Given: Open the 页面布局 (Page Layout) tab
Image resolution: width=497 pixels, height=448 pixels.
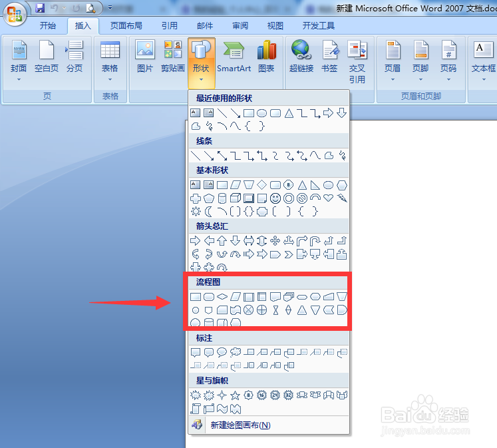Looking at the screenshot, I should (126, 26).
